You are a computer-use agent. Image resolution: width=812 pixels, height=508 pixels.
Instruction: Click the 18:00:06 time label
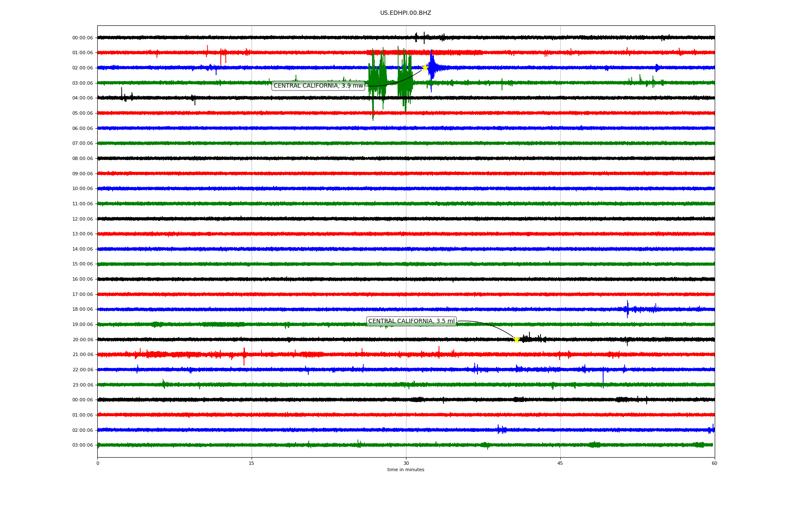point(82,309)
